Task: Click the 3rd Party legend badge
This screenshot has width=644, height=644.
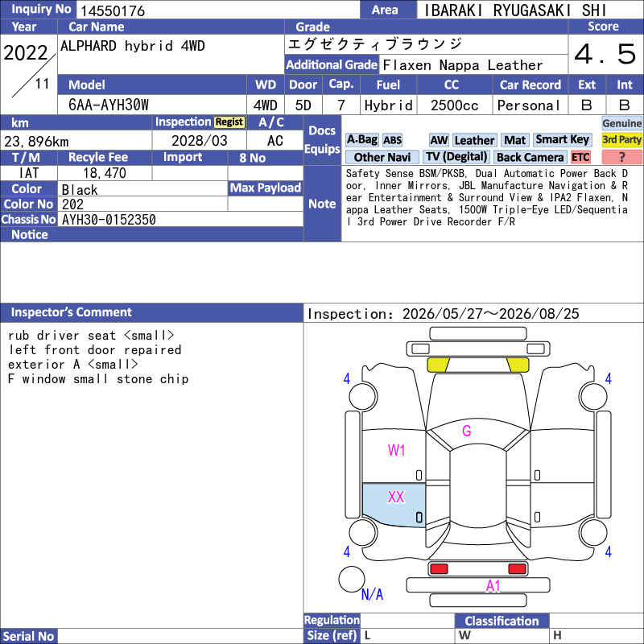Action: point(621,140)
